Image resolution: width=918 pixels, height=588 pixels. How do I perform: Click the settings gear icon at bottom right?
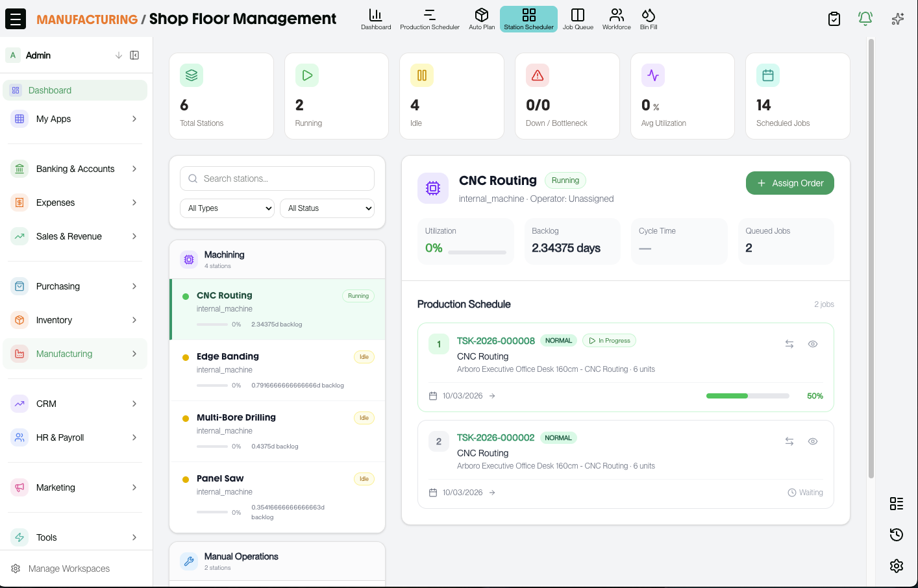897,566
